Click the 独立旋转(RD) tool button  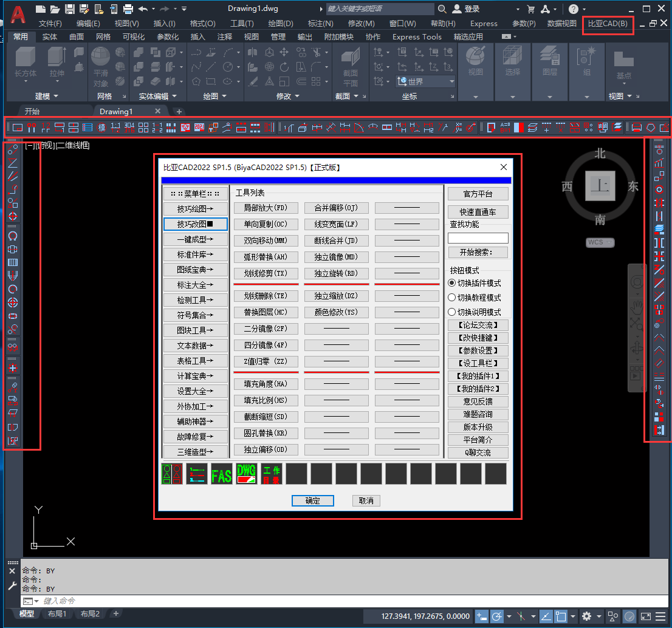(x=336, y=273)
